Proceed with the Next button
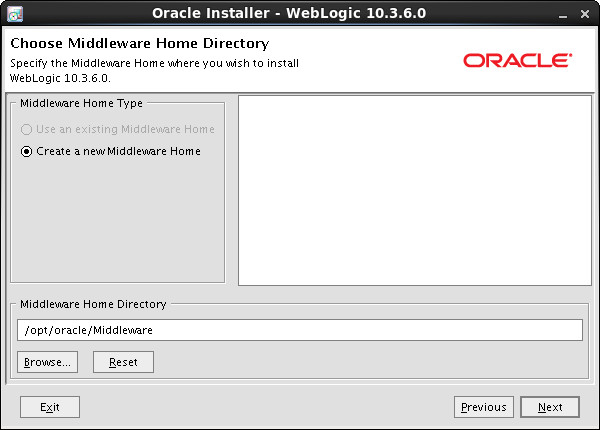This screenshot has width=600, height=430. pyautogui.click(x=550, y=407)
